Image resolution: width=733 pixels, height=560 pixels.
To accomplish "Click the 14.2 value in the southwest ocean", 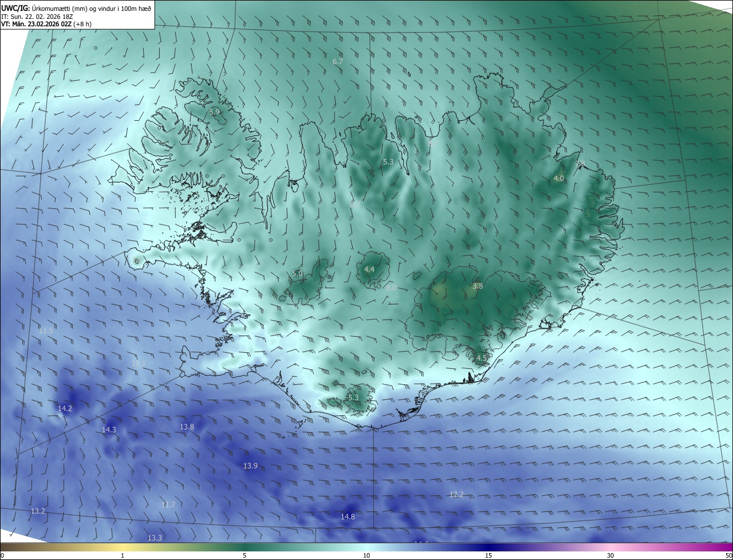I will point(65,408).
